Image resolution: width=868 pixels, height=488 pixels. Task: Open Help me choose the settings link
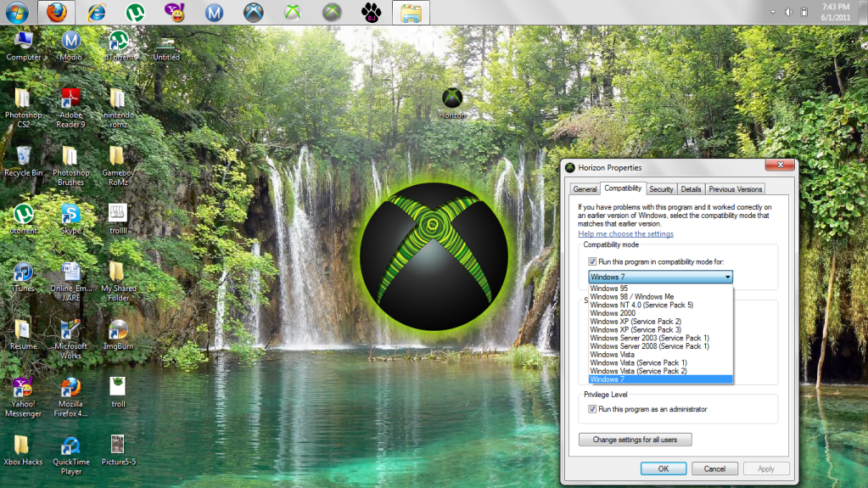click(625, 234)
